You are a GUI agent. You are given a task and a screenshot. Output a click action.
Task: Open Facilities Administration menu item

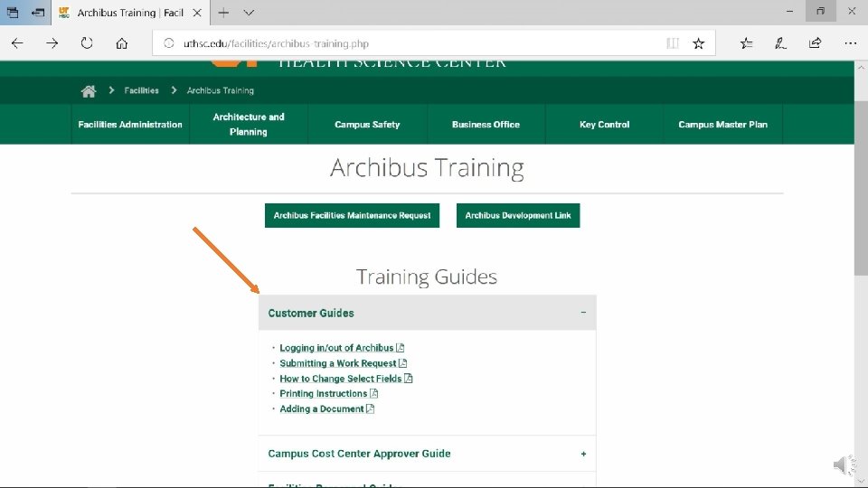[x=130, y=125]
